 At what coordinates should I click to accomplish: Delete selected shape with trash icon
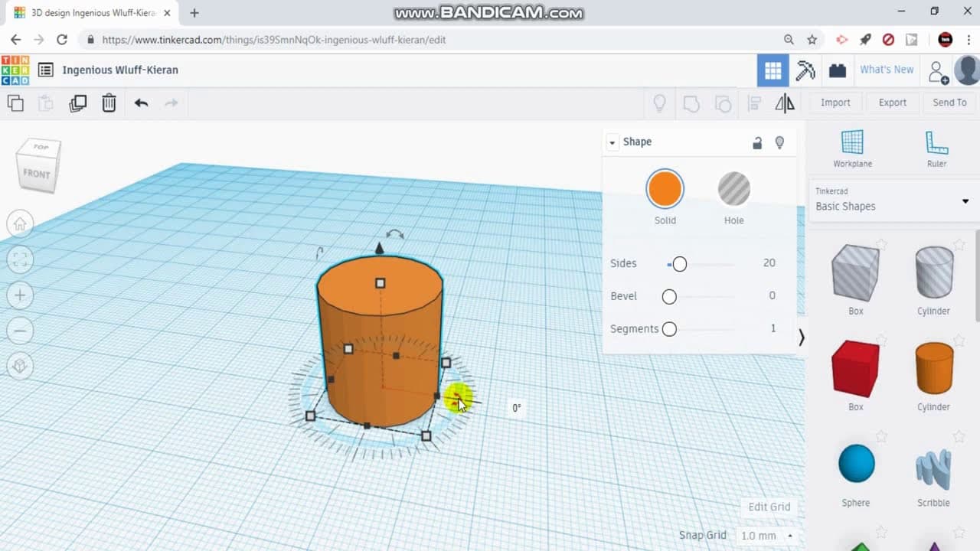click(x=109, y=103)
